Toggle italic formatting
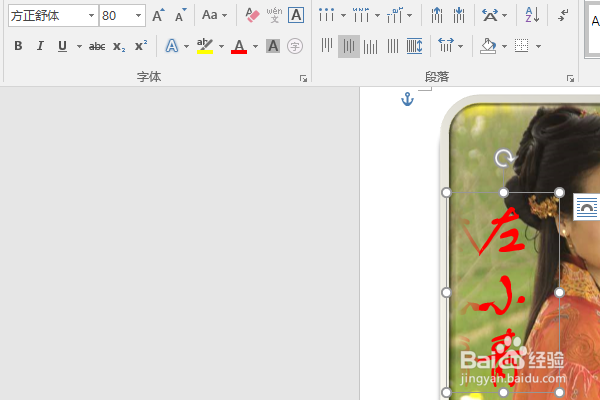Image resolution: width=600 pixels, height=400 pixels. [40, 46]
